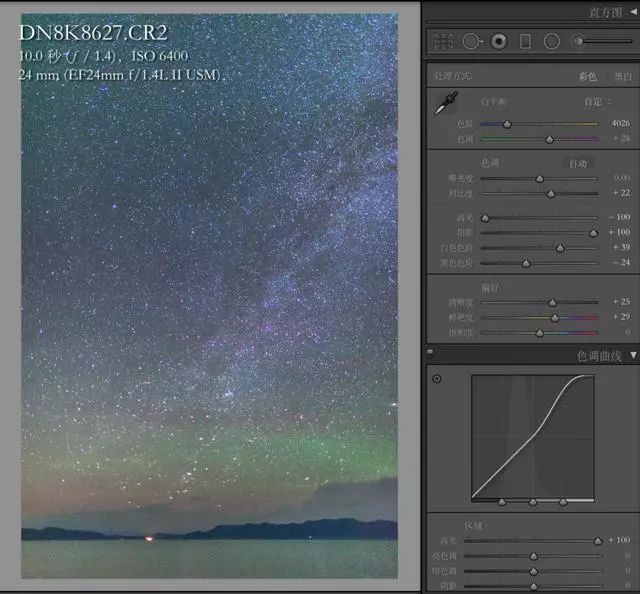
Task: Select the Spot Removal tool
Action: (x=471, y=42)
